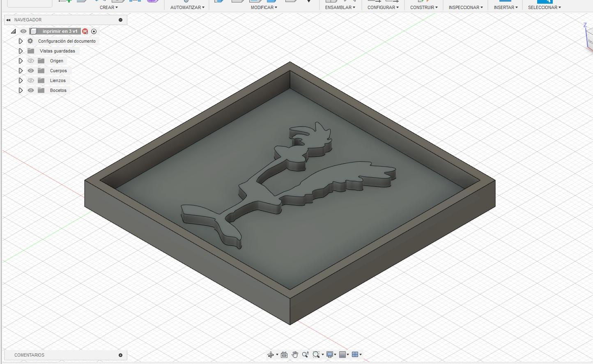Select the "Cuerpos" label
The width and height of the screenshot is (593, 364).
tap(58, 71)
